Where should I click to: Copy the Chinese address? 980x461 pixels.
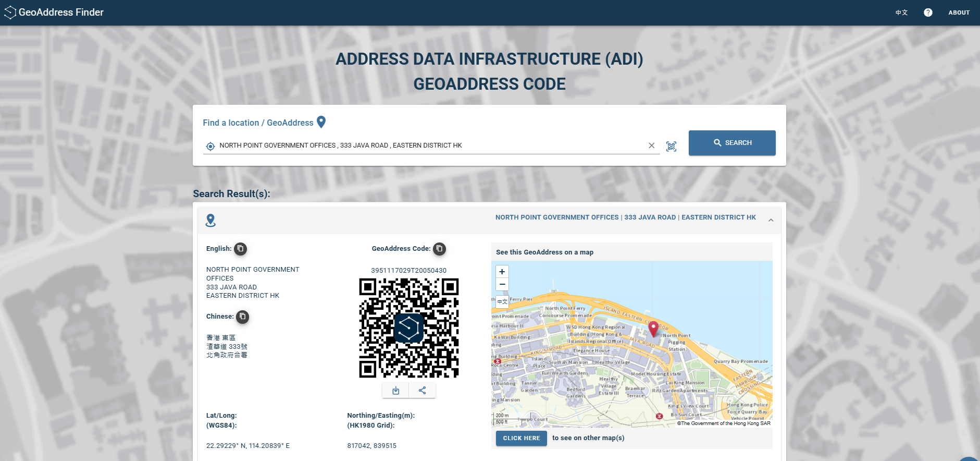point(242,317)
